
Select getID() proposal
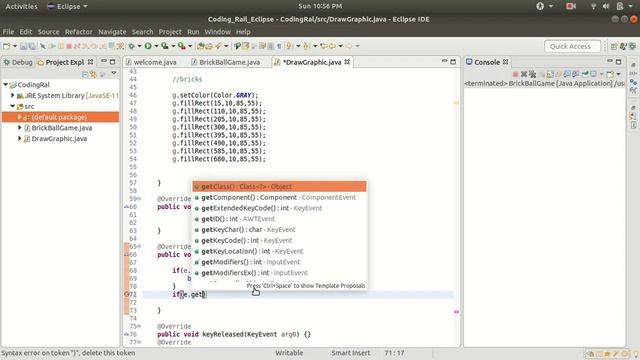pos(280,219)
